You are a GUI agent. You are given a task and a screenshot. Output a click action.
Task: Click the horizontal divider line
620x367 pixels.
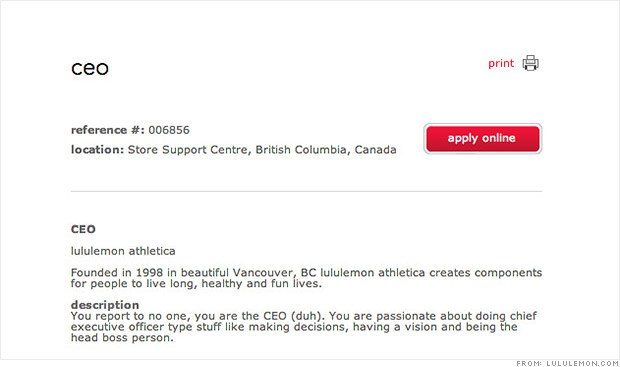(306, 191)
